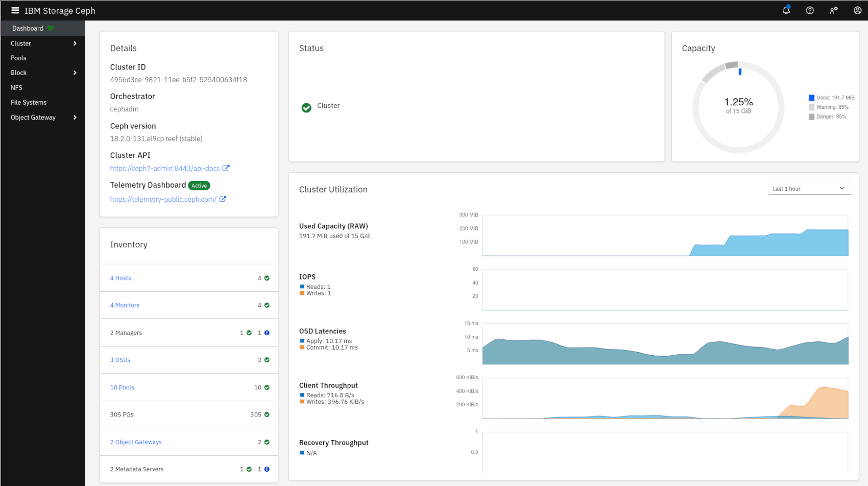The image size is (868, 486).
Task: Open the Last 1 hour time range dropdown
Action: click(809, 189)
